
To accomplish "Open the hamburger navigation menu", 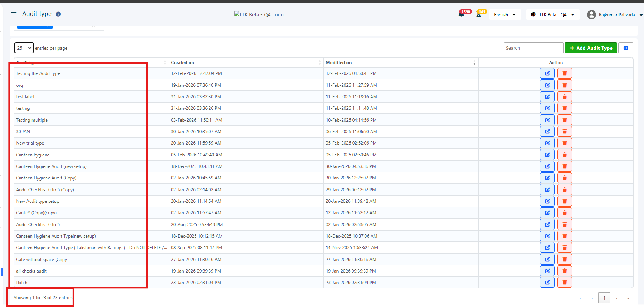I will click(x=14, y=14).
